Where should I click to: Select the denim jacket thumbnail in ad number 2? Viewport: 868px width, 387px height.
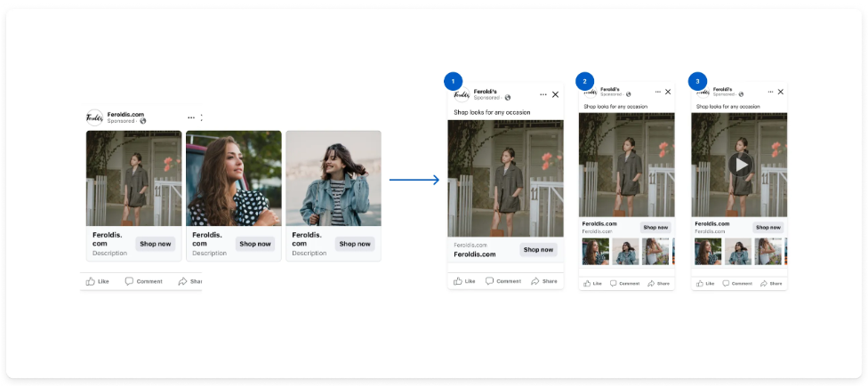tap(625, 252)
